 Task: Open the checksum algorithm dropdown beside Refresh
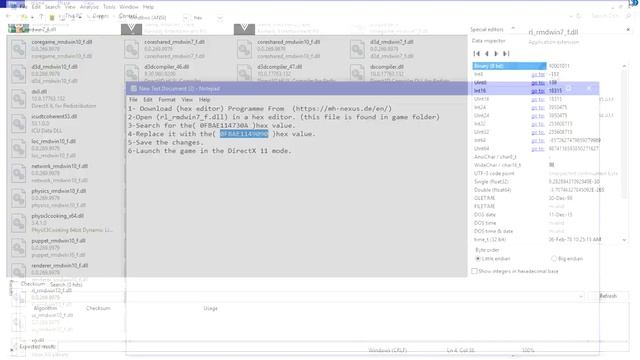[x=580, y=296]
